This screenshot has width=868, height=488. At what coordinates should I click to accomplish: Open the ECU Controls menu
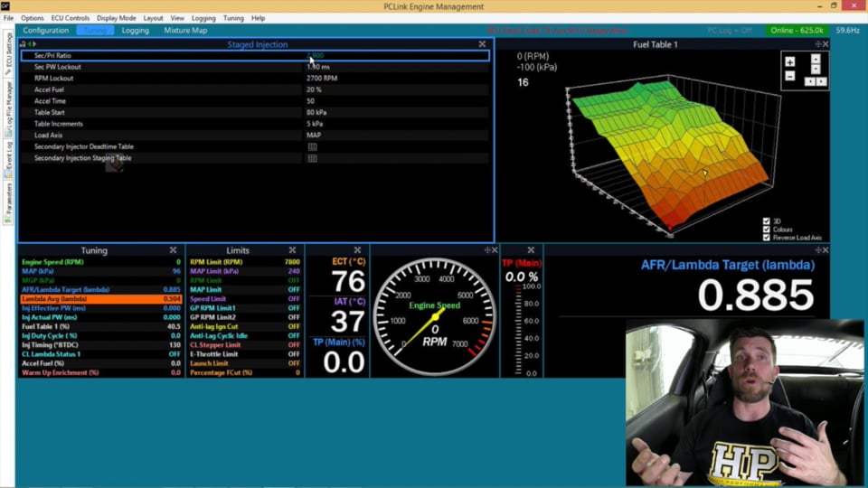point(71,18)
